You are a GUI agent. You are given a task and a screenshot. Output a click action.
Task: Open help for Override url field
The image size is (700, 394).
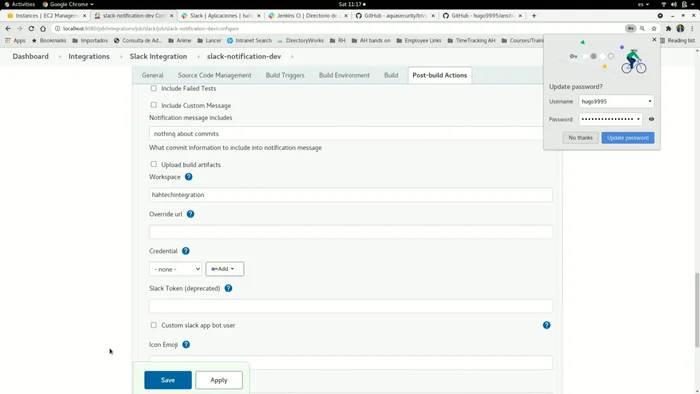tap(190, 214)
